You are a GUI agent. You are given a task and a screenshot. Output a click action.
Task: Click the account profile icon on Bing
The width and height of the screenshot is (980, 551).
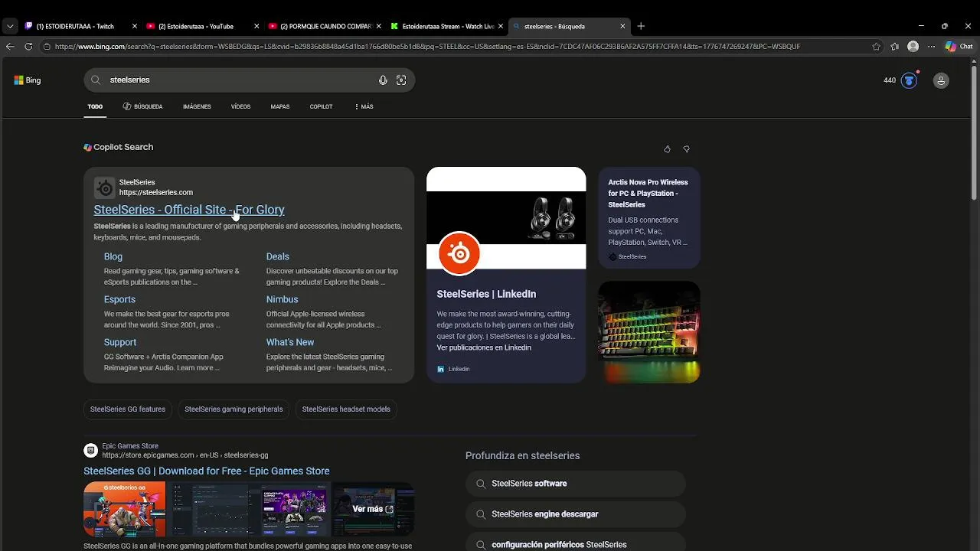point(941,80)
